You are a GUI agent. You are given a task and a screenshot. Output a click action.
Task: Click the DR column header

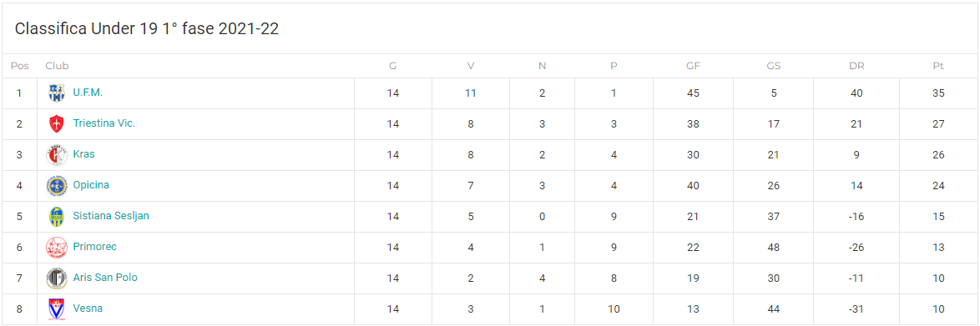(x=856, y=66)
